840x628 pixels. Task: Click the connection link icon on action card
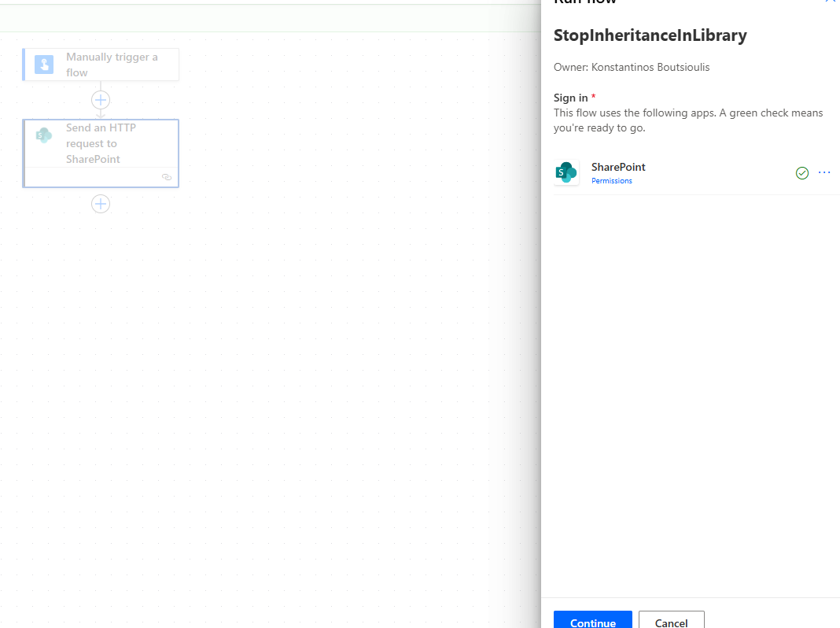coord(167,178)
